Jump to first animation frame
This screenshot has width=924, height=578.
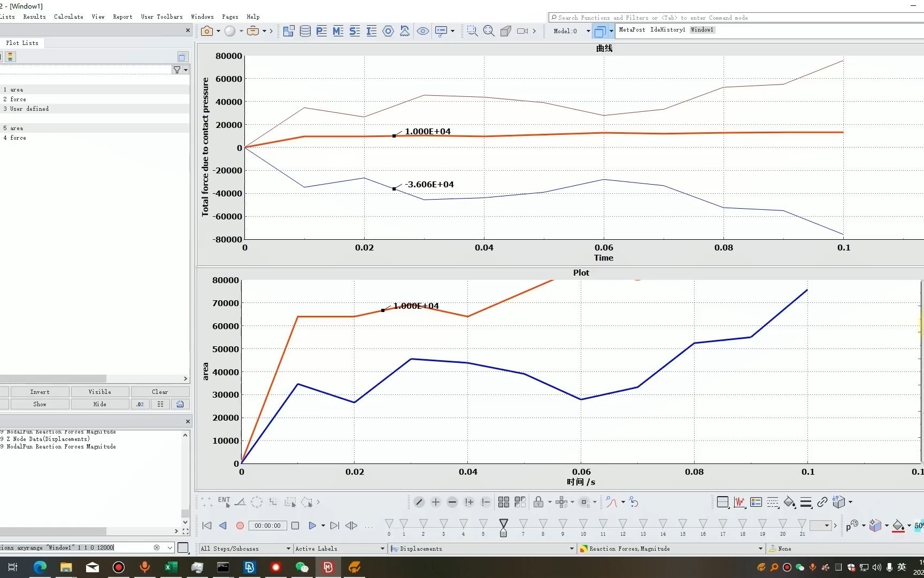pyautogui.click(x=207, y=526)
